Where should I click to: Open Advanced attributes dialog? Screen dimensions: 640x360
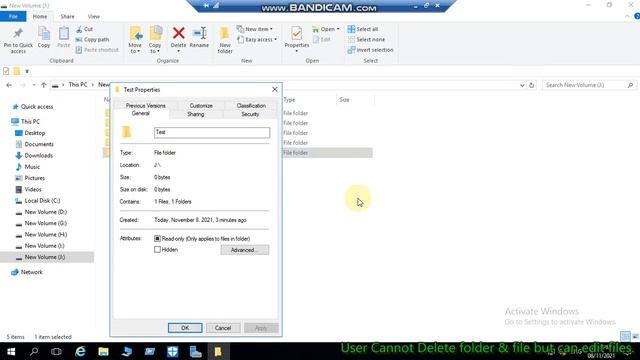pos(244,250)
